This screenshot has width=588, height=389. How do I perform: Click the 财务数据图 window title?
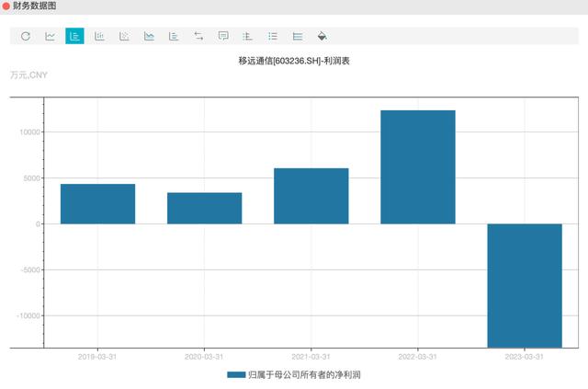coord(35,6)
